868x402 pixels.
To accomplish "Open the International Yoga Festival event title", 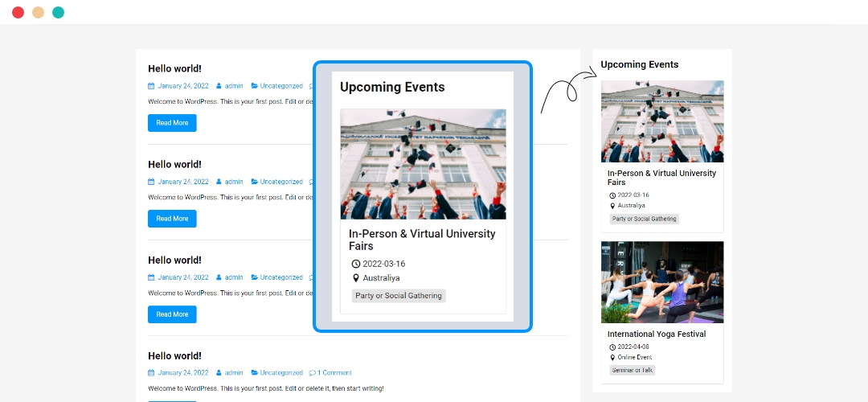I will [x=656, y=334].
